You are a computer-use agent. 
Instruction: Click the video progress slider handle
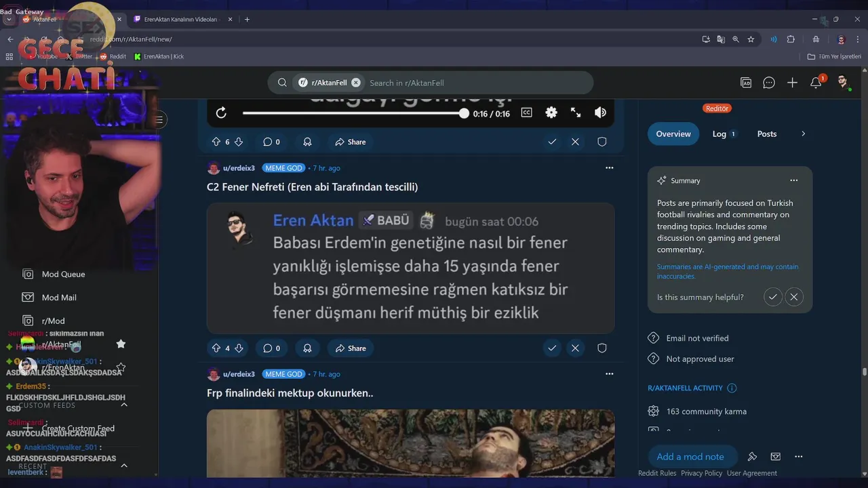click(x=464, y=113)
